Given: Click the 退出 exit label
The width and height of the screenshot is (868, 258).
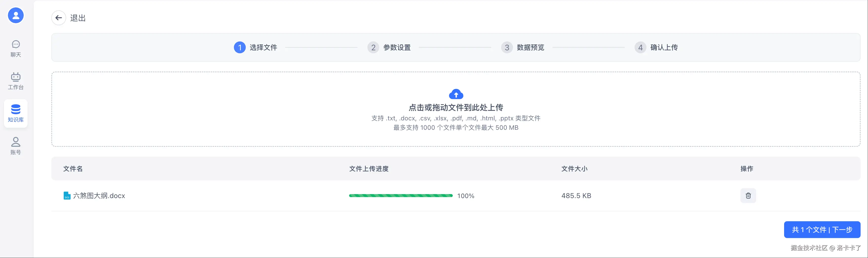Looking at the screenshot, I should (x=78, y=18).
